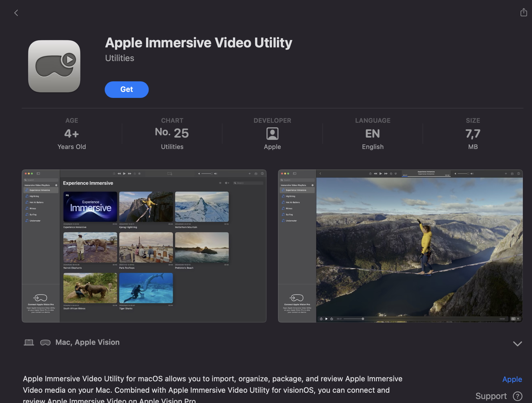Open the Apple developer link
The width and height of the screenshot is (532, 403).
[x=512, y=379]
